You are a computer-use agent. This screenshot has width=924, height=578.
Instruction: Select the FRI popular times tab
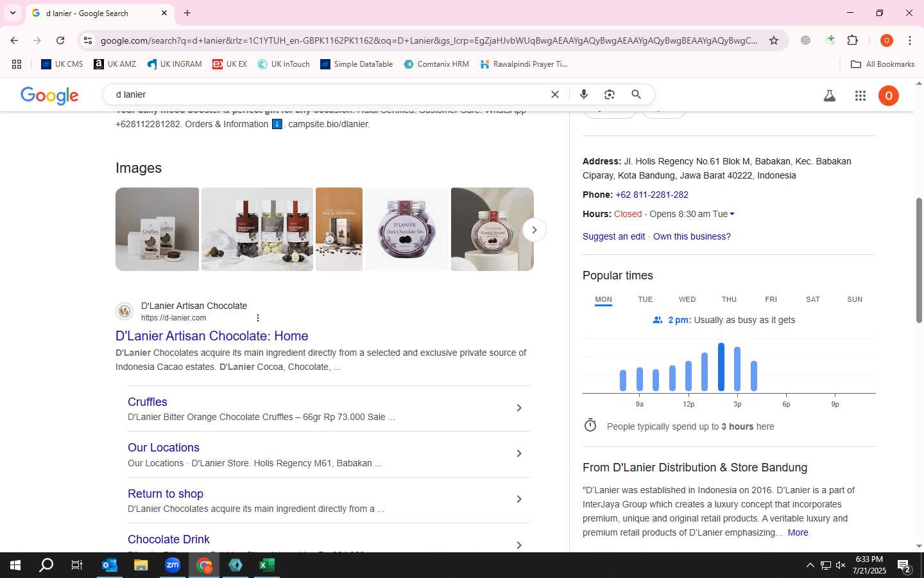pyautogui.click(x=771, y=299)
